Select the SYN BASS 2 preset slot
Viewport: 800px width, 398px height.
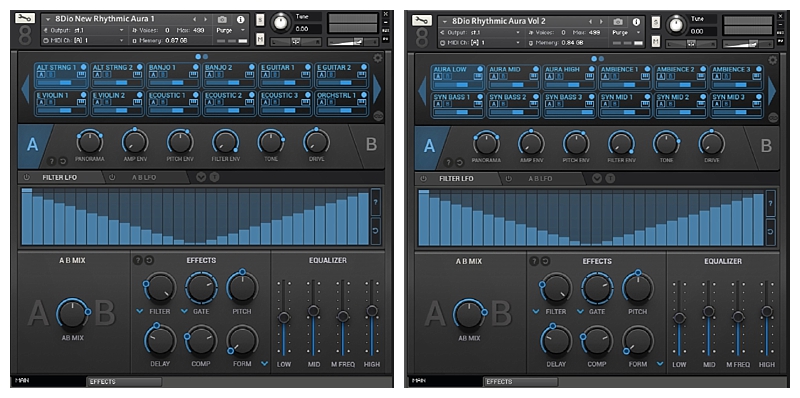coord(513,105)
